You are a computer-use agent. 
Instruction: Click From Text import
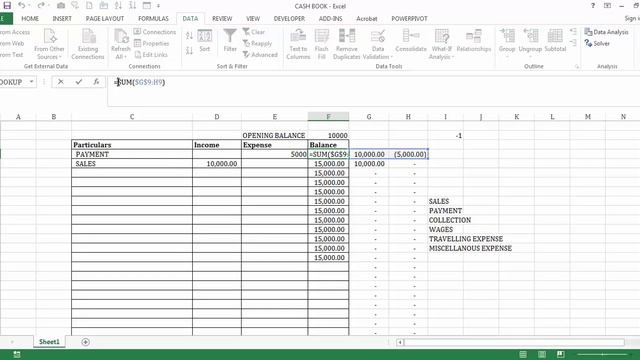point(11,55)
